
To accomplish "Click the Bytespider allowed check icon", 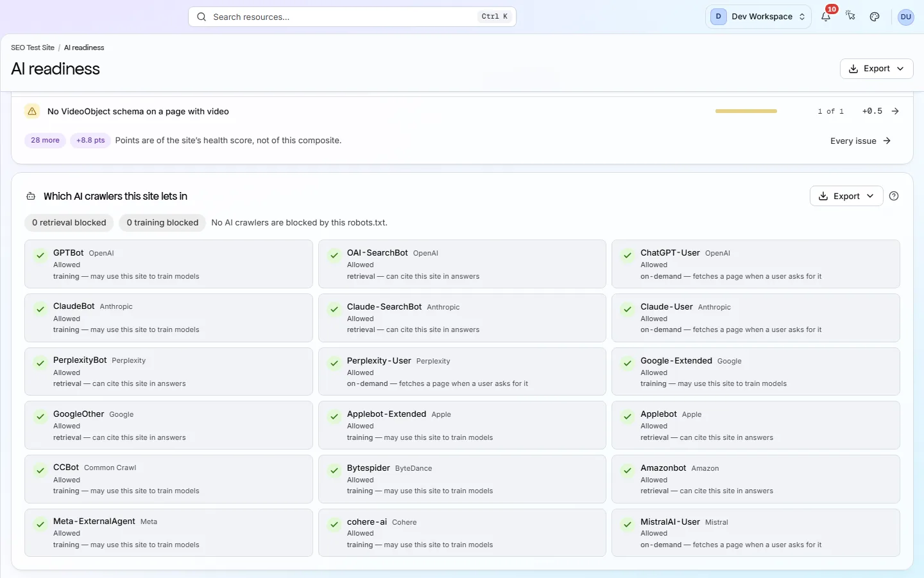I will click(334, 470).
